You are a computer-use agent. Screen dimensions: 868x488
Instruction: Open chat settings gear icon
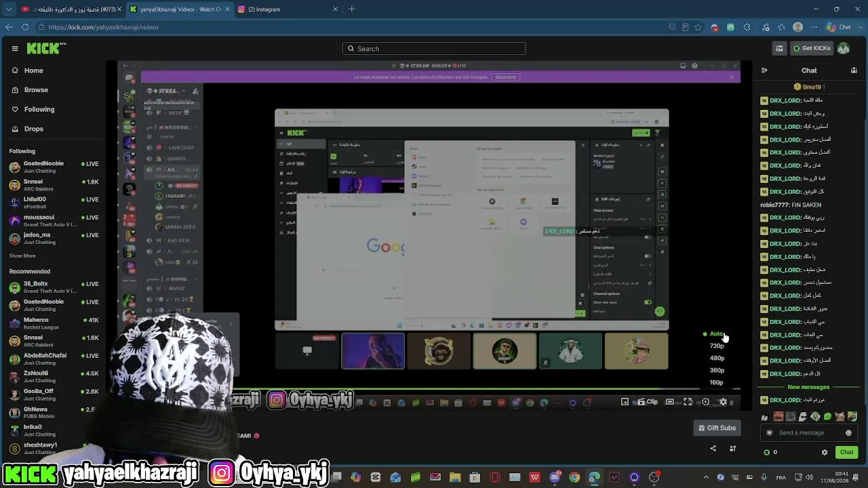(825, 452)
